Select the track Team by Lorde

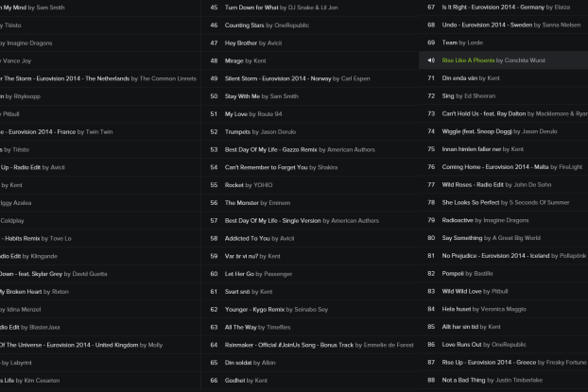click(x=450, y=43)
